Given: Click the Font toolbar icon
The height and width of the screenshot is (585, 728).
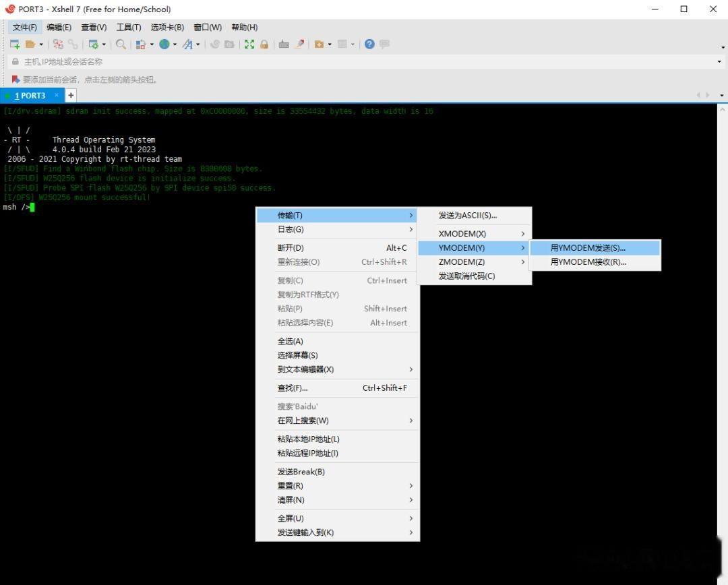Looking at the screenshot, I should pos(187,44).
